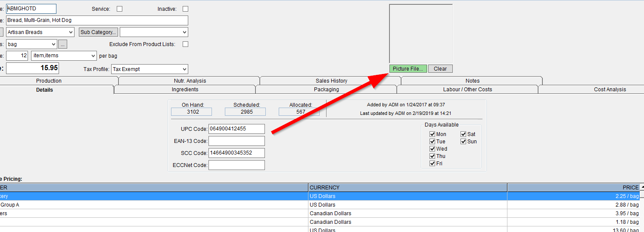Click the On Hand value 3102
This screenshot has width=644, height=232.
coord(191,112)
